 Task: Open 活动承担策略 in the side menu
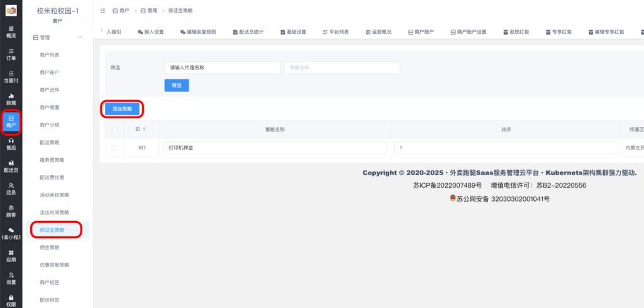pos(54,195)
